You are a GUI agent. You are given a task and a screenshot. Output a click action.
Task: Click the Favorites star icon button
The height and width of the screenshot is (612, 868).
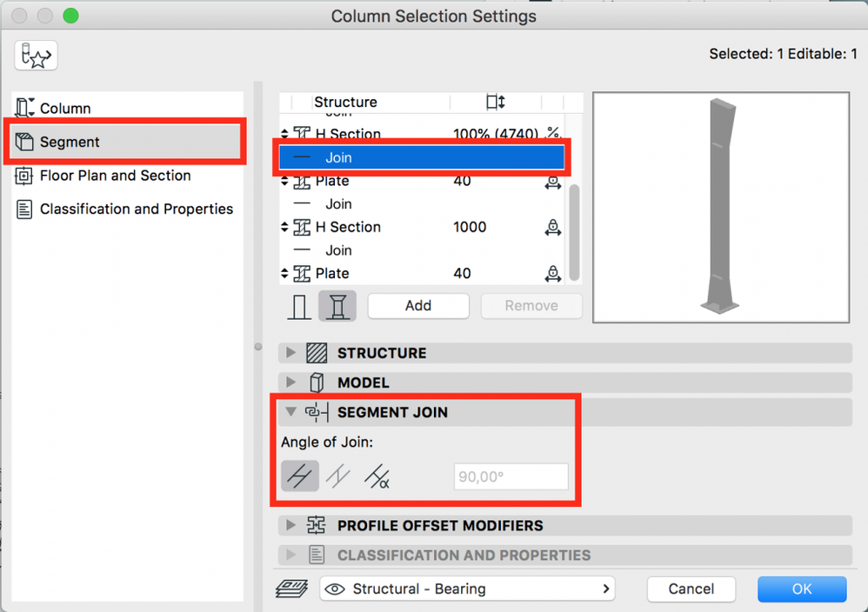[x=36, y=56]
